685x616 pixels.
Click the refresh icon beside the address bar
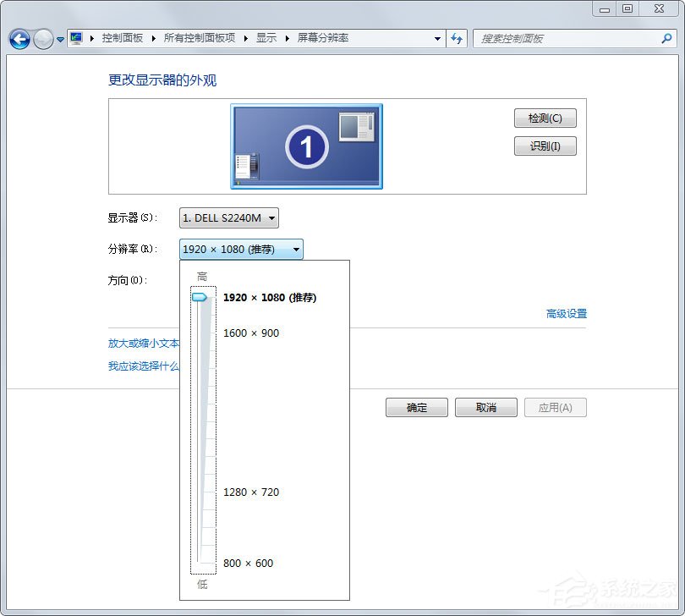[x=457, y=38]
